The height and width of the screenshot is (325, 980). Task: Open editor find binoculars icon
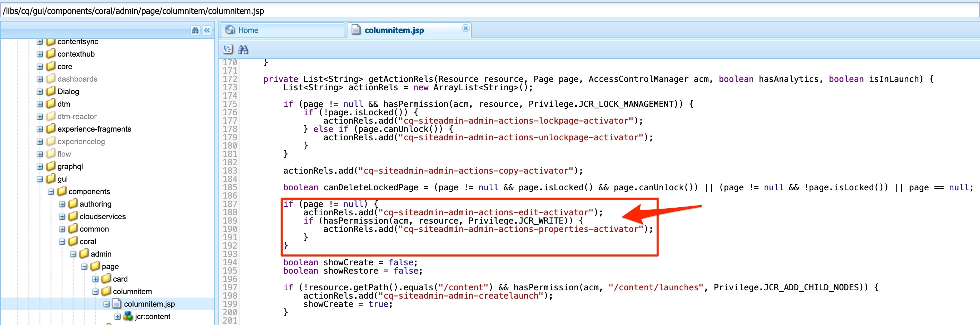click(x=243, y=49)
